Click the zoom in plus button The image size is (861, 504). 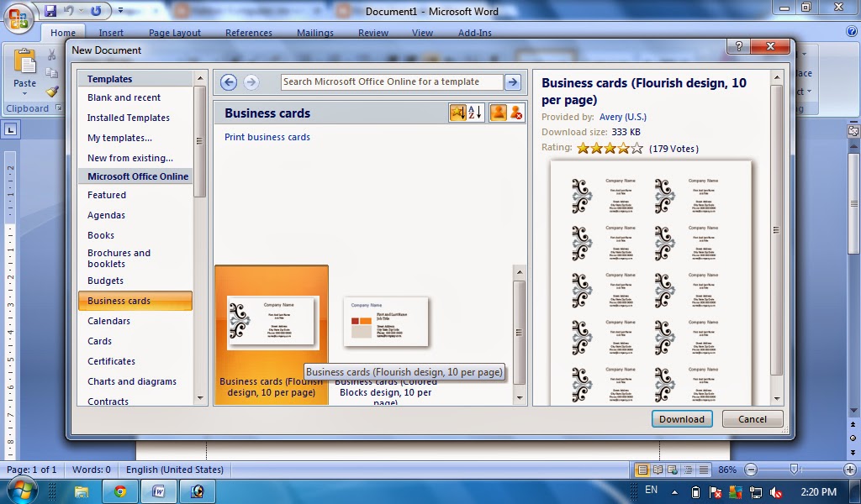(850, 470)
